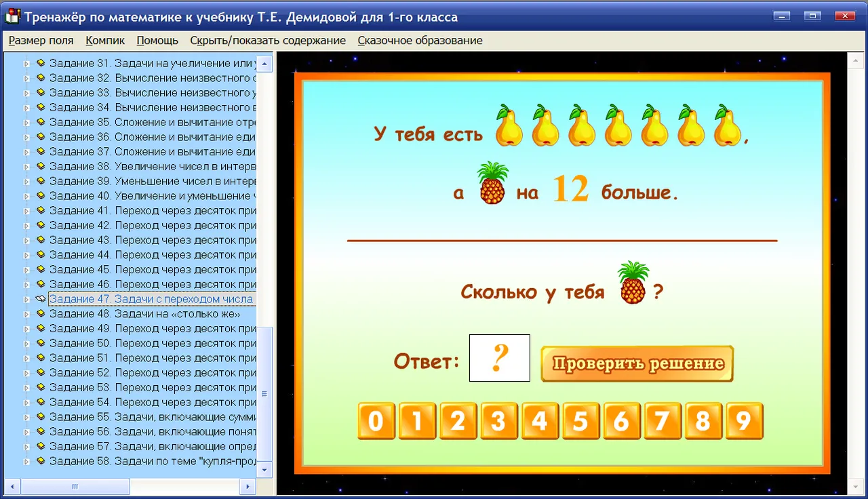
Task: Open the Размер поля menu
Action: point(41,41)
